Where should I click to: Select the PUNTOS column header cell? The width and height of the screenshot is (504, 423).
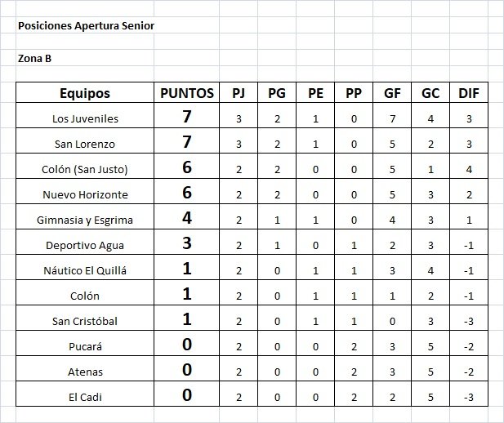coord(187,93)
